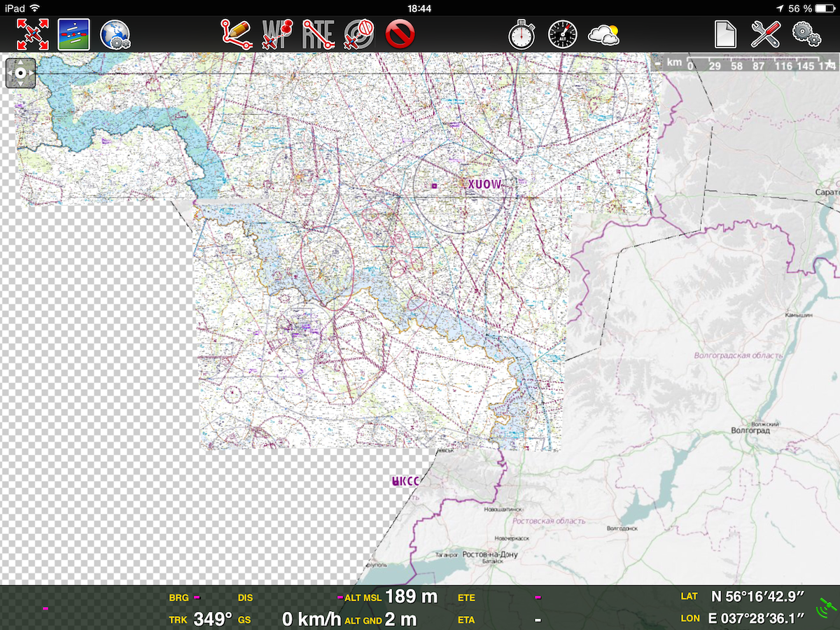
Task: Tap the map centering compass control
Action: coord(21,73)
